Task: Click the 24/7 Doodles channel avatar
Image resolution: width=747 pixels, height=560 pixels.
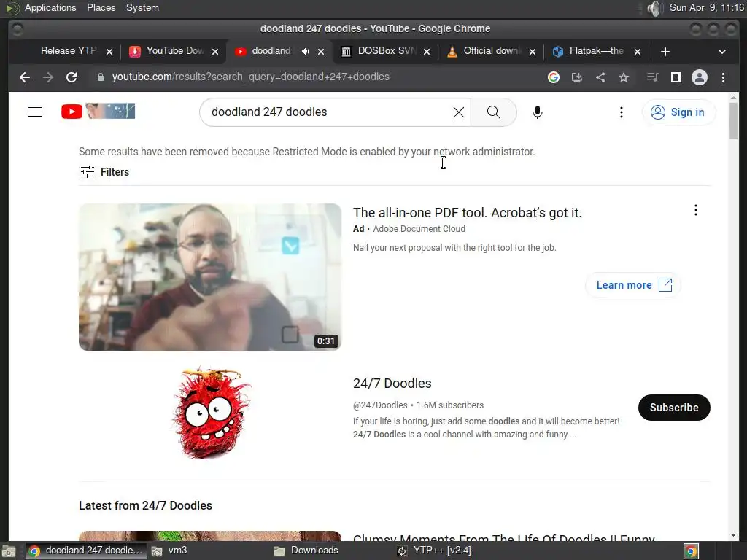Action: tap(210, 413)
